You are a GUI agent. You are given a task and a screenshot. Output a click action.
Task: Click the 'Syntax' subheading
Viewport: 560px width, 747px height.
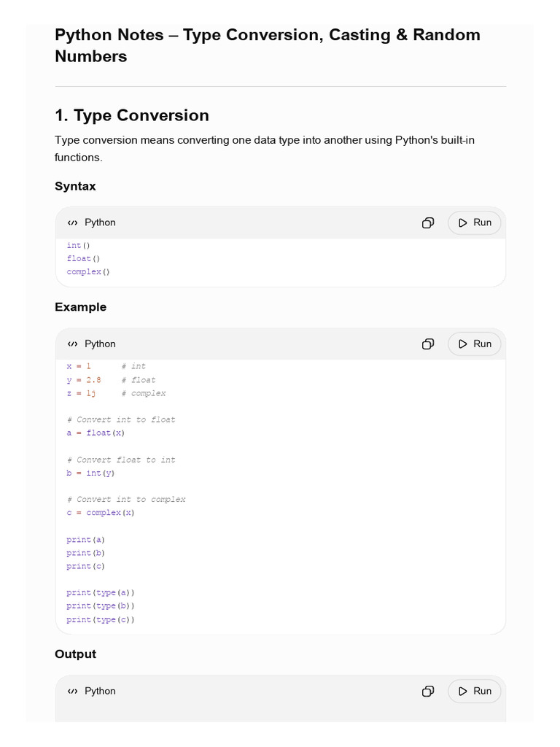click(x=75, y=186)
